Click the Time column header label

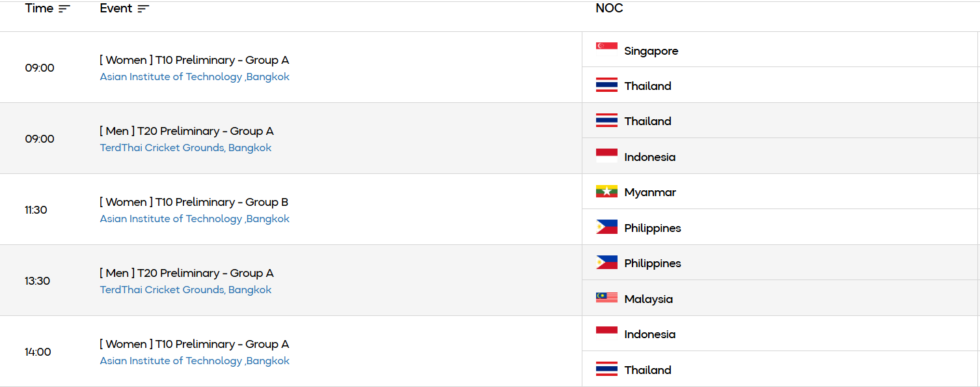click(37, 8)
